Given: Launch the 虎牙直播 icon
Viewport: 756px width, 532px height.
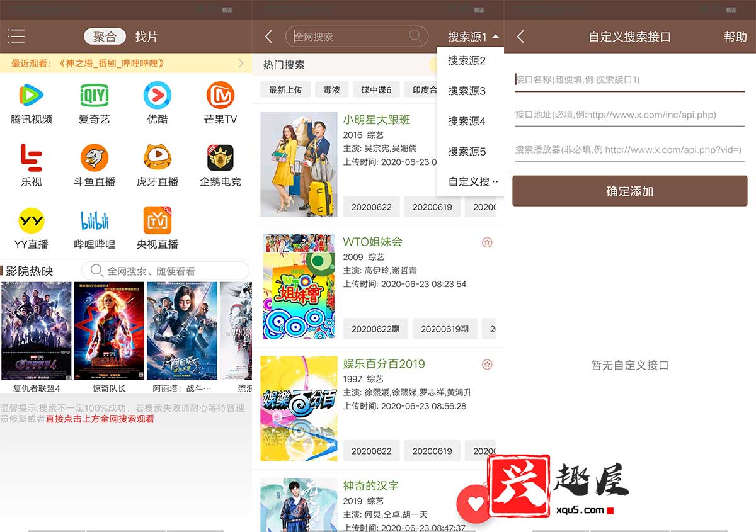Looking at the screenshot, I should point(157,157).
